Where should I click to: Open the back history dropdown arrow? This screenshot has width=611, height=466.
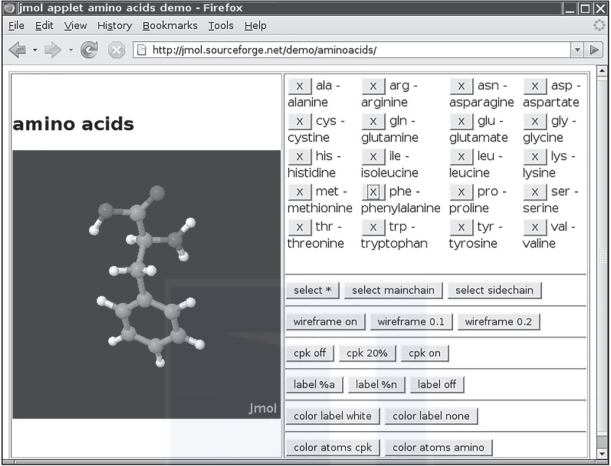[35, 50]
